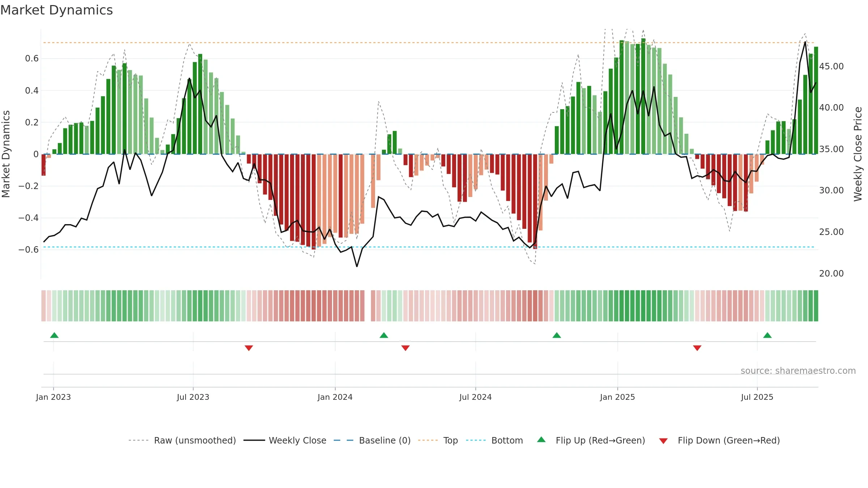Viewport: 868px width, 488px height.
Task: Click the Jul 2025 x-axis label
Action: pos(757,397)
